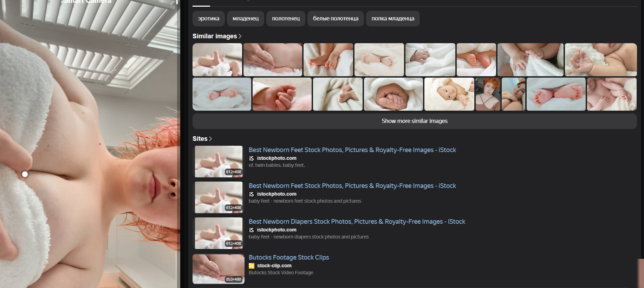This screenshot has width=644, height=288.
Task: Click the stock-clip.com favicon icon
Action: point(252,266)
